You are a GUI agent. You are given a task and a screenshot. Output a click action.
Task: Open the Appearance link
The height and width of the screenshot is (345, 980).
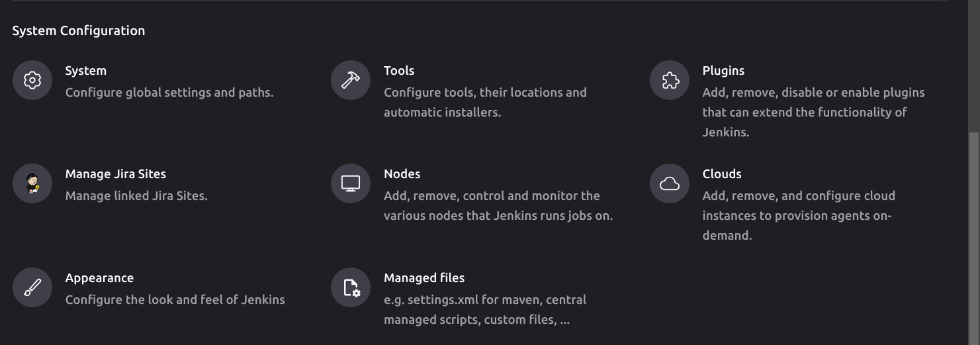point(99,278)
